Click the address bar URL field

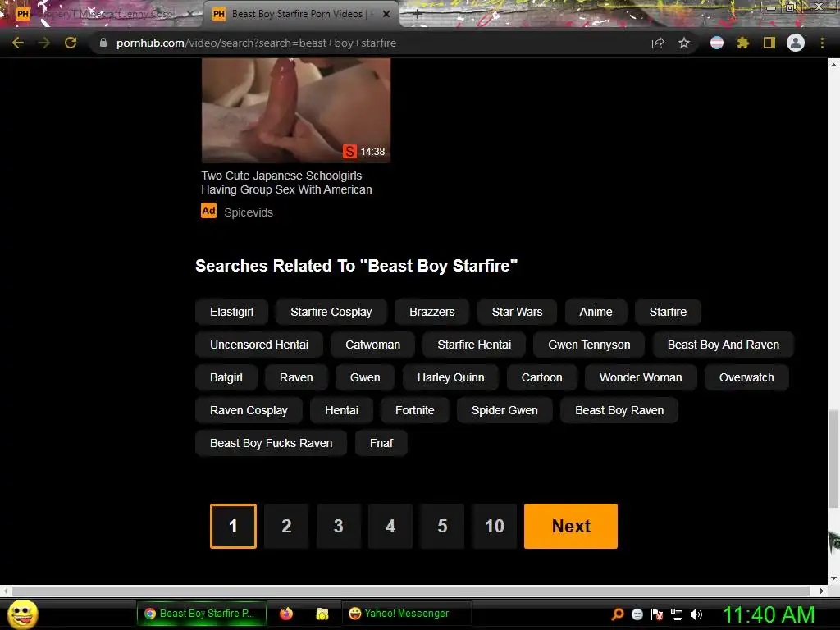click(370, 43)
